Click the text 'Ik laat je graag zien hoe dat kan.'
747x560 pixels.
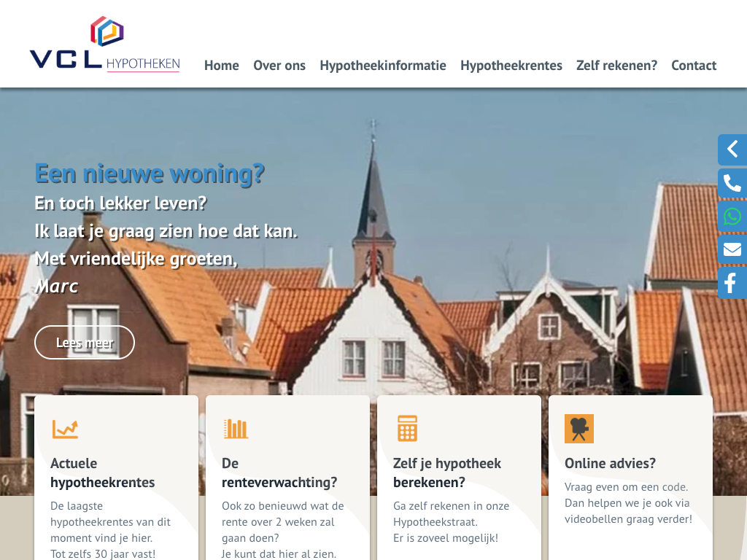166,231
